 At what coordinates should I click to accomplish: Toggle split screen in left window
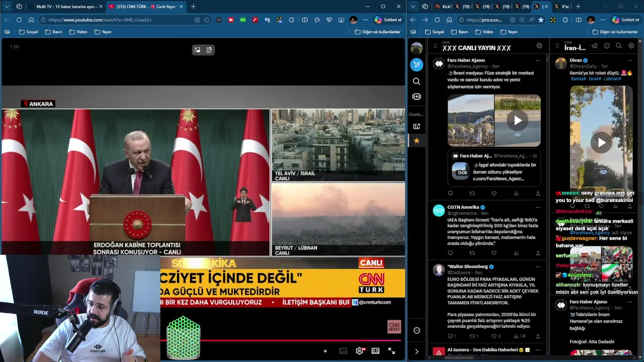pos(305,20)
